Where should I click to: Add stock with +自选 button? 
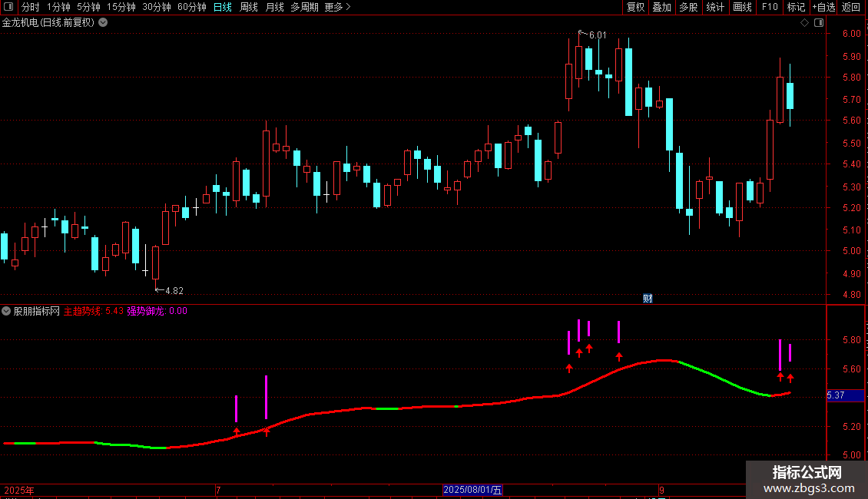click(x=823, y=7)
